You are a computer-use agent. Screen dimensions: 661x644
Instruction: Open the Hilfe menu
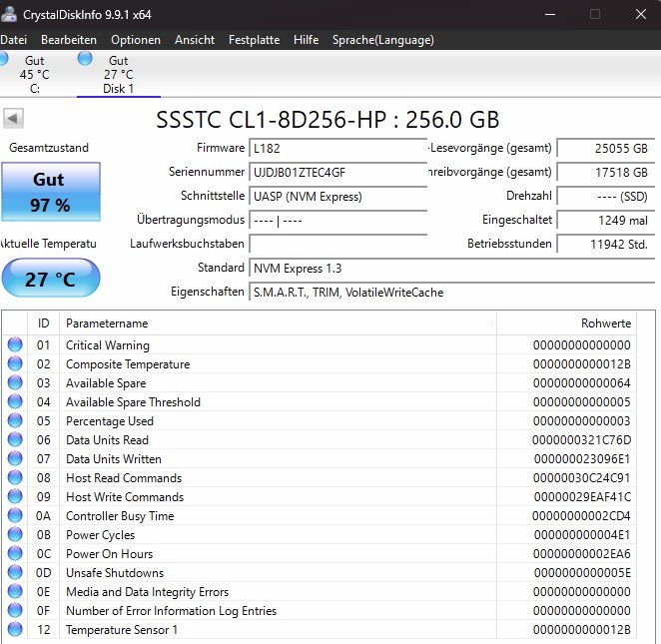pyautogui.click(x=306, y=40)
